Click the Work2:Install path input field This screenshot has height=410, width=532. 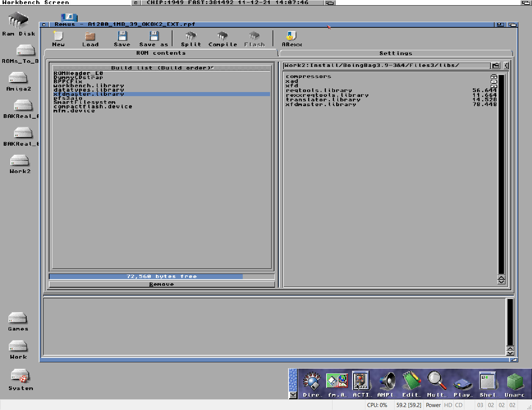[x=387, y=65]
